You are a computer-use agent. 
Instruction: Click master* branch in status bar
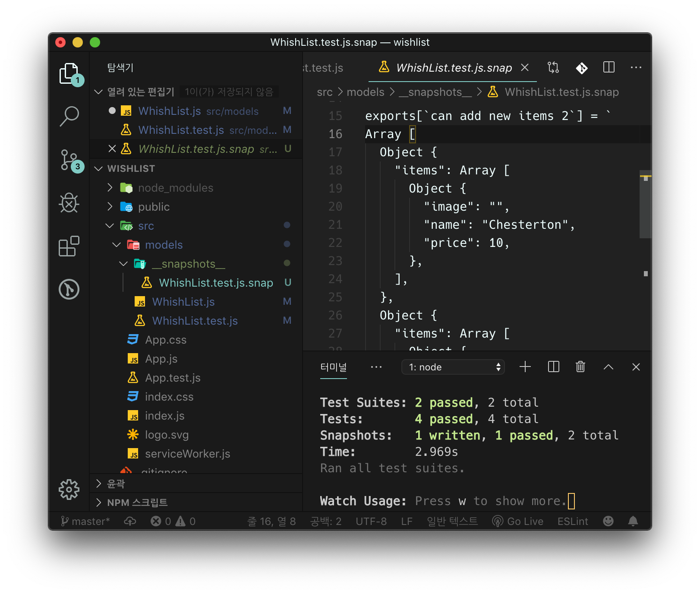85,521
